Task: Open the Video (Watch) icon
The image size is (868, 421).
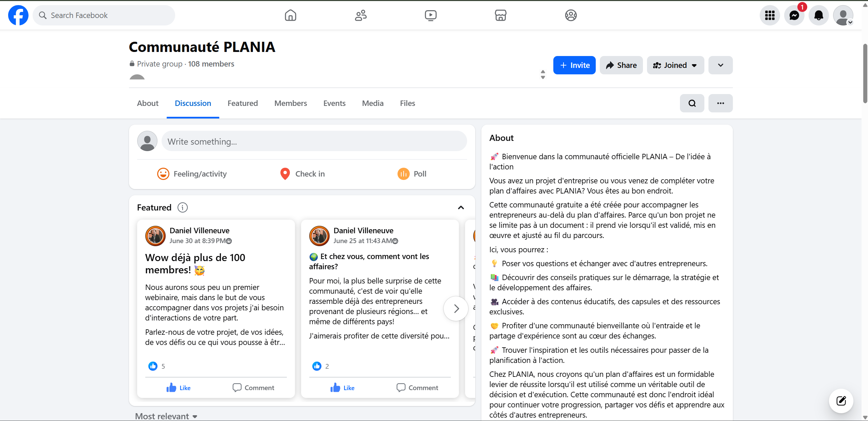Action: (431, 15)
